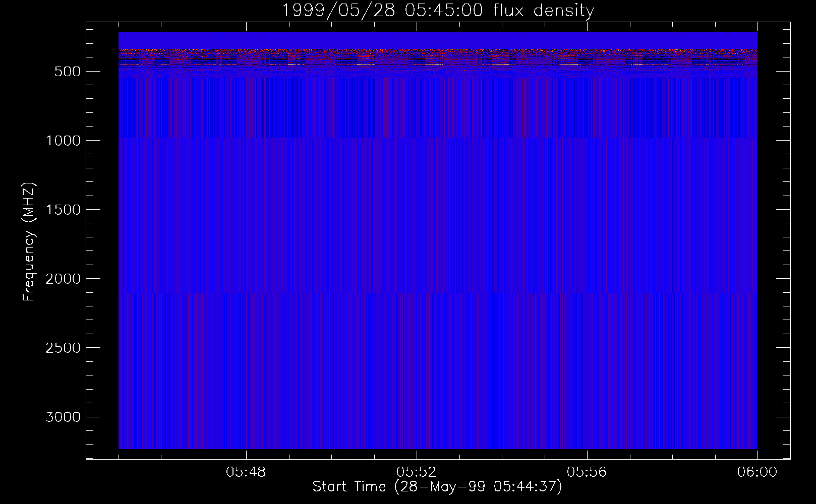The width and height of the screenshot is (816, 504).
Task: Click the 05:56 time tick label
Action: 587,472
